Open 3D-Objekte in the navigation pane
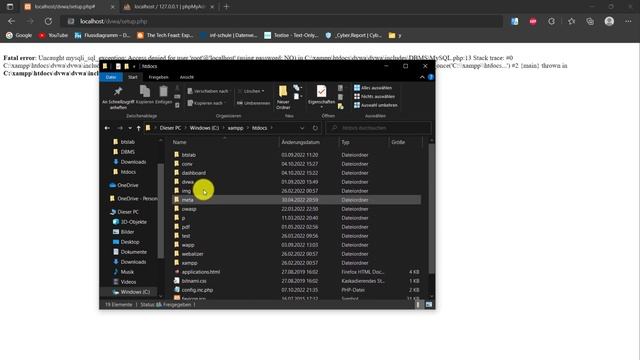The image size is (640, 360). coord(133,222)
